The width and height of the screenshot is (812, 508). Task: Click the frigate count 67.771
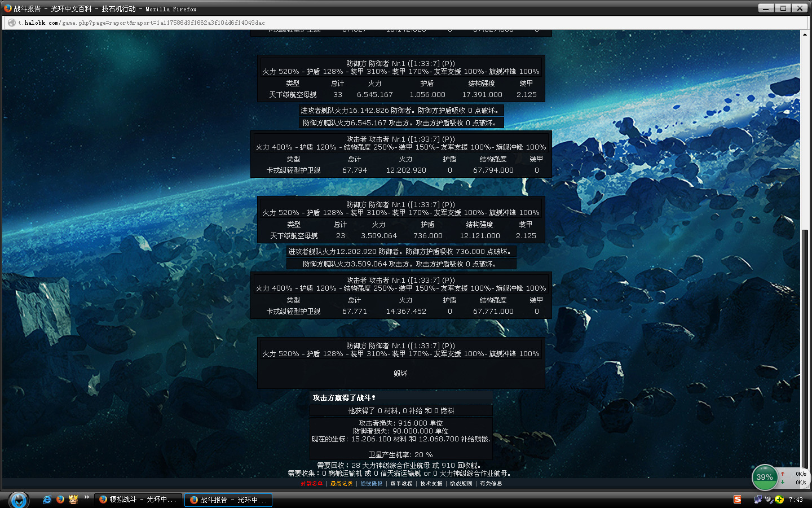355,312
